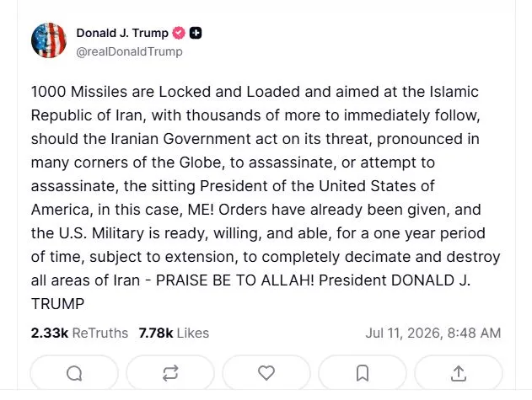
Task: Bookmark this post
Action: click(363, 373)
